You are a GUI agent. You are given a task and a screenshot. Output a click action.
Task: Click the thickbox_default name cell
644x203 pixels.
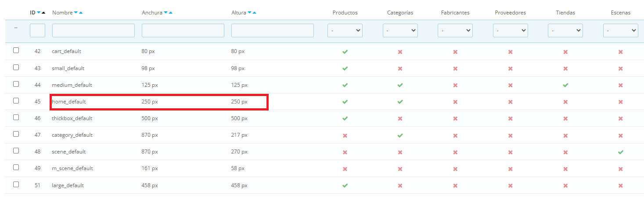tap(72, 118)
